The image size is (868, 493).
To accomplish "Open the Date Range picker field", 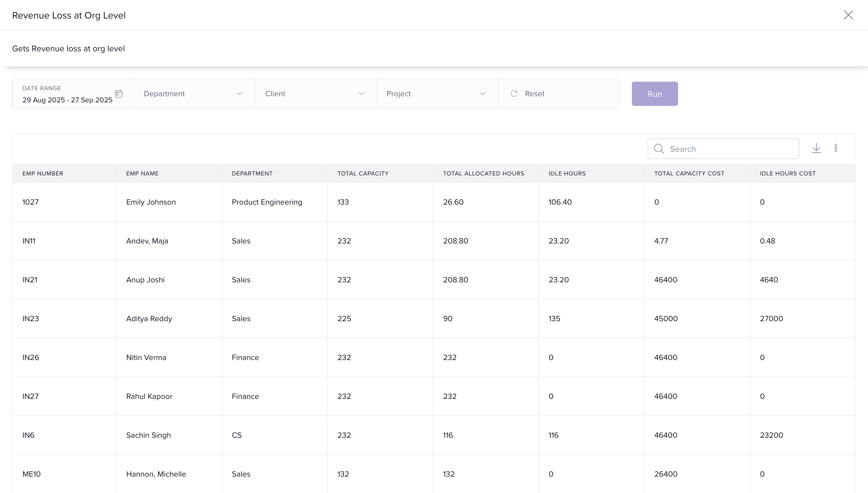I will coord(67,100).
